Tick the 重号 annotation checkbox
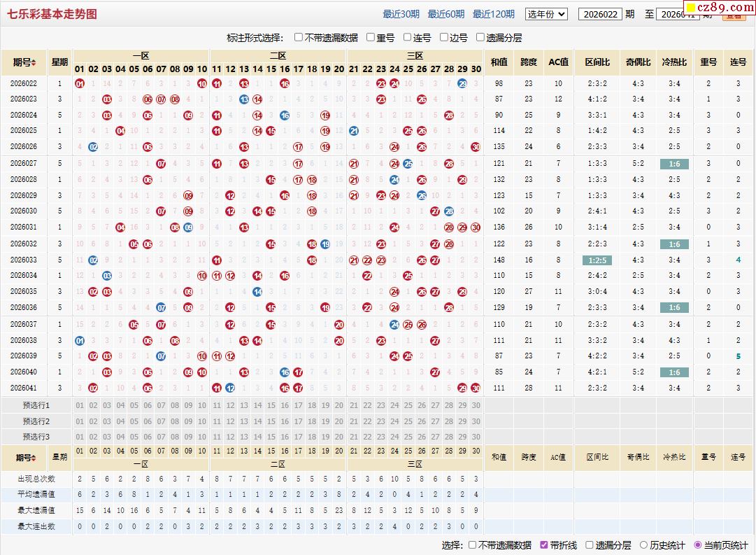The width and height of the screenshot is (756, 555). pyautogui.click(x=370, y=37)
